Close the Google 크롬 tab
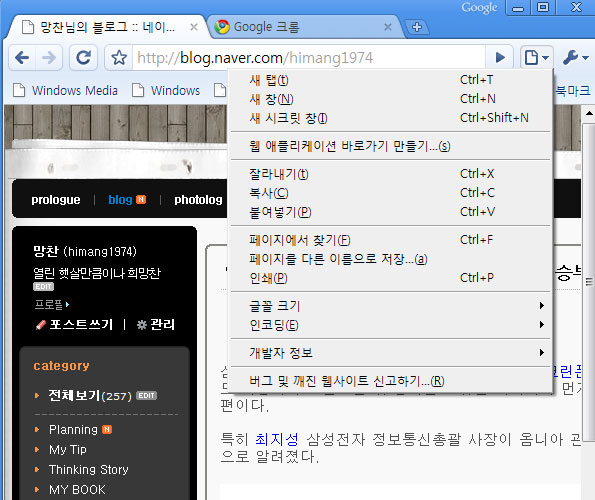Image resolution: width=595 pixels, height=500 pixels. [387, 27]
